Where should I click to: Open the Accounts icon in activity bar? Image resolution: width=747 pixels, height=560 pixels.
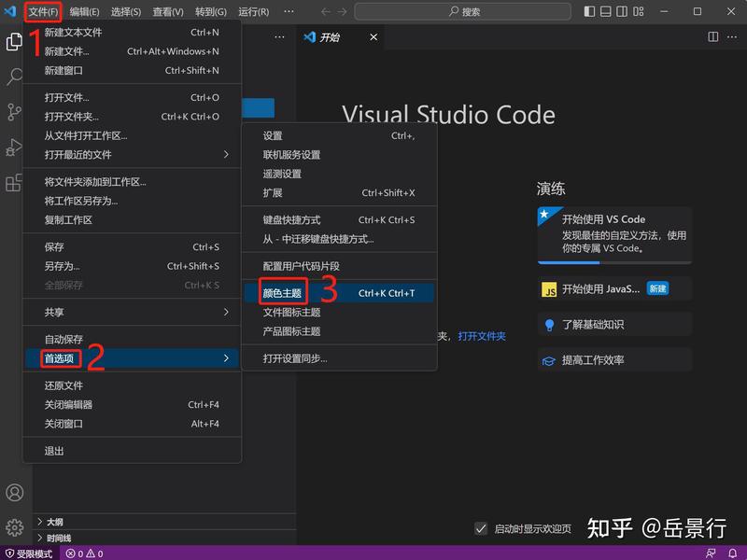click(x=15, y=493)
